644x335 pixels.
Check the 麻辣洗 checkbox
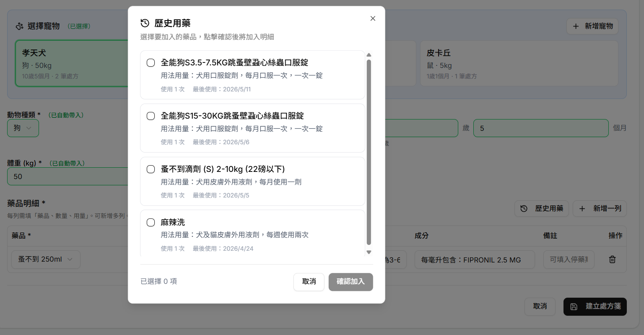(x=151, y=223)
